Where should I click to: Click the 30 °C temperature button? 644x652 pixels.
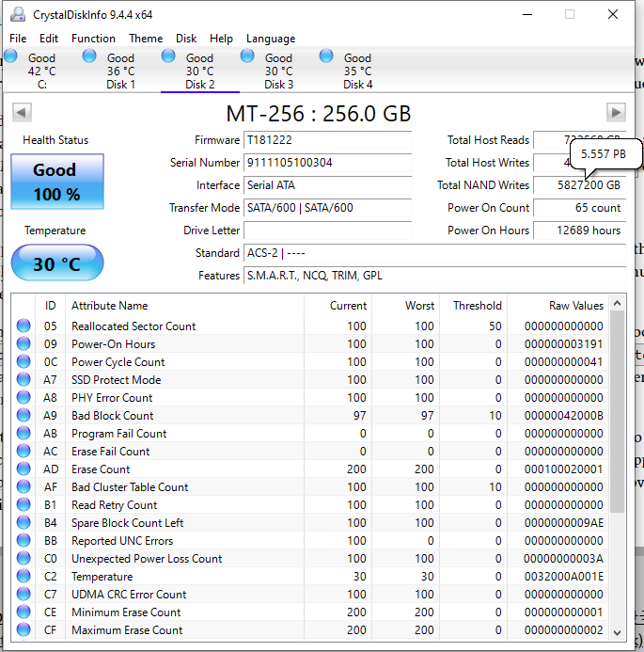pos(57,262)
